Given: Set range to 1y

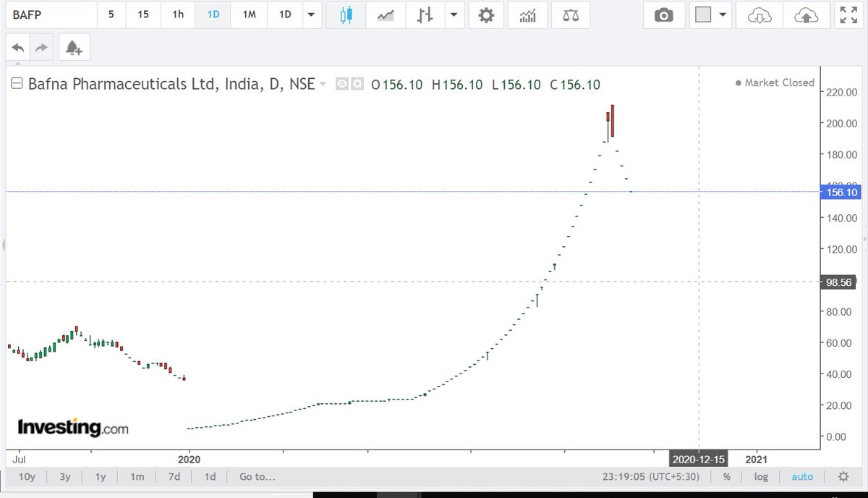Looking at the screenshot, I should pos(101,477).
